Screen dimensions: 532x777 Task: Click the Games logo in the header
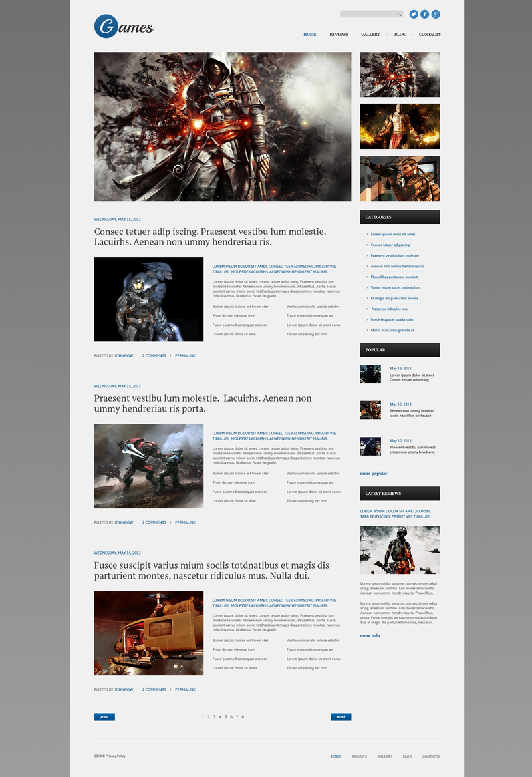(124, 27)
